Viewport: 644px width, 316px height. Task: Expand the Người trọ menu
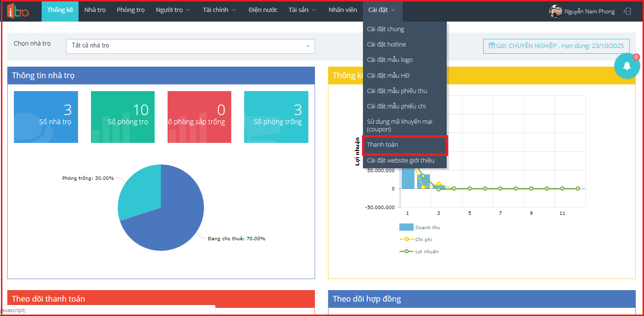pyautogui.click(x=173, y=11)
